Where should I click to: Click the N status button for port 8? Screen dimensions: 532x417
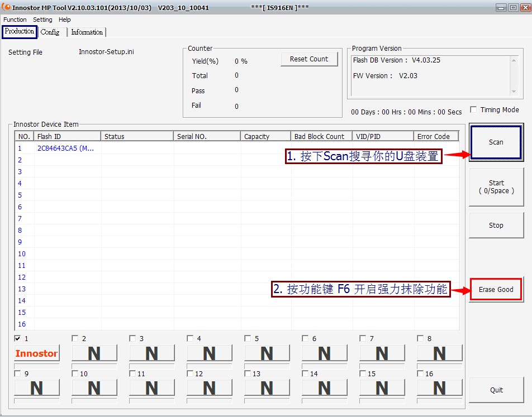[x=439, y=353]
